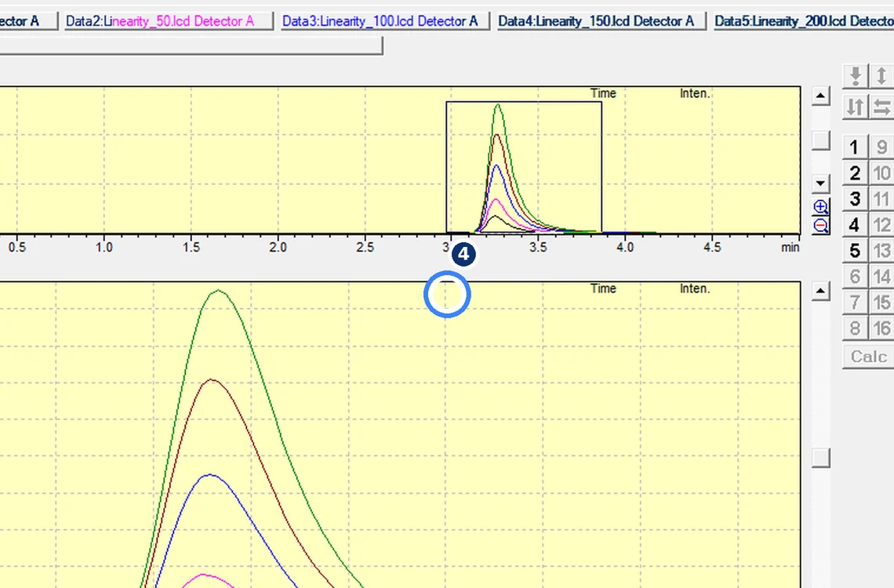Select data channel button 2
Image resolution: width=894 pixels, height=588 pixels.
tap(855, 172)
